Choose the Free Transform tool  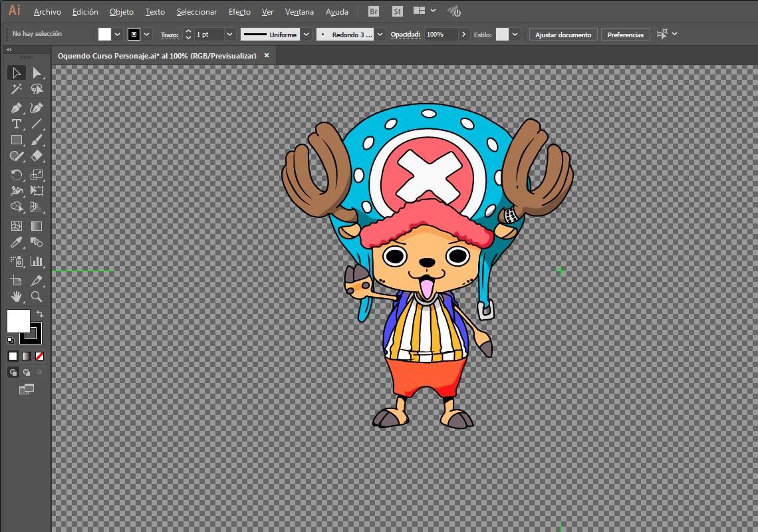tap(37, 191)
